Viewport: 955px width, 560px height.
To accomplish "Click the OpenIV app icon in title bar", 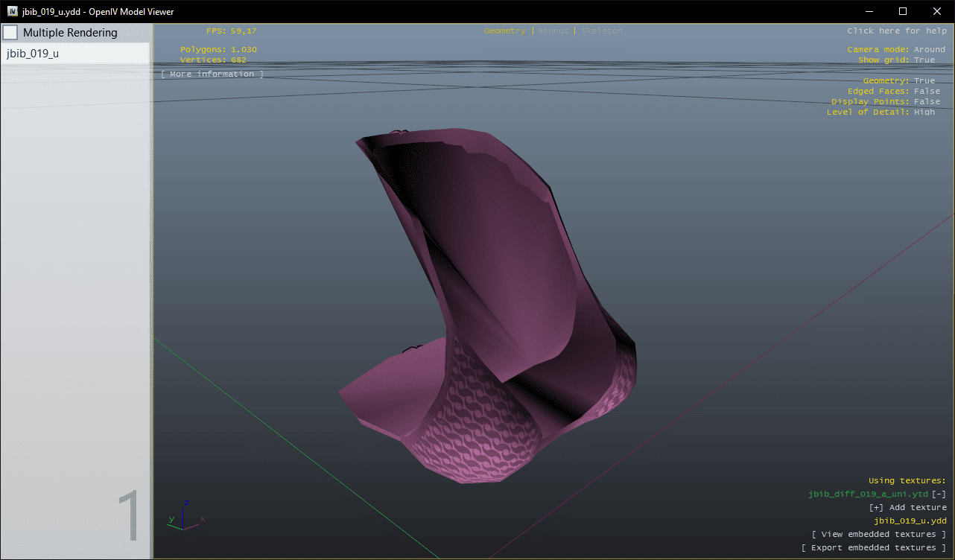I will pyautogui.click(x=13, y=11).
